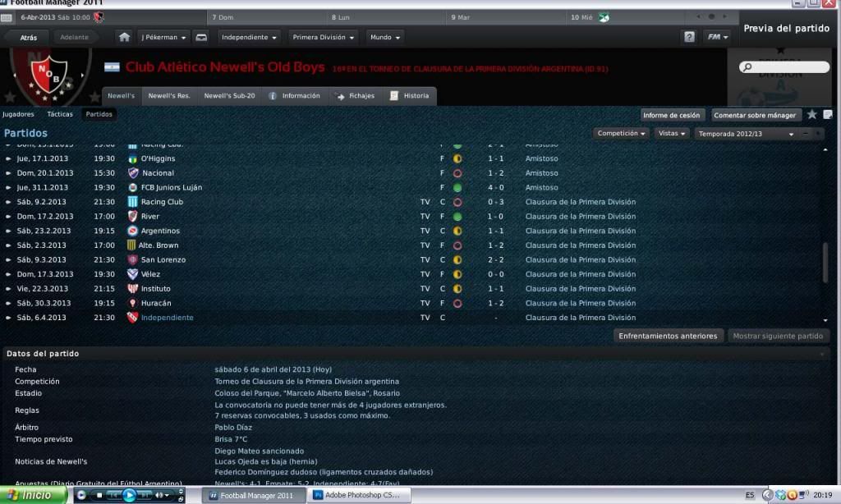
Task: Expand the Vie, 22.3.2013 Instituto match row
Action: coord(8,288)
